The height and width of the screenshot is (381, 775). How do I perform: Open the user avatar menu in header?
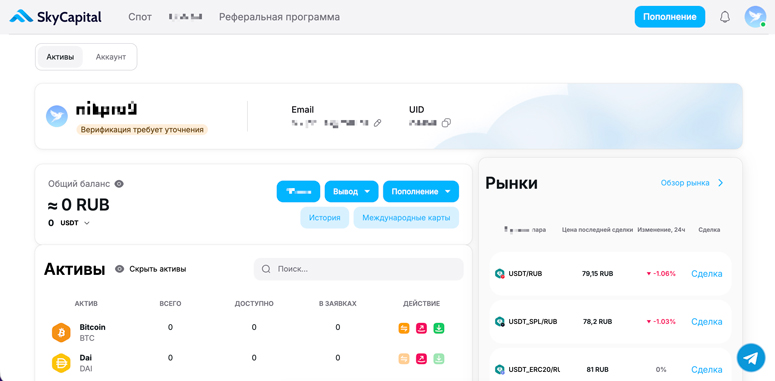point(755,17)
